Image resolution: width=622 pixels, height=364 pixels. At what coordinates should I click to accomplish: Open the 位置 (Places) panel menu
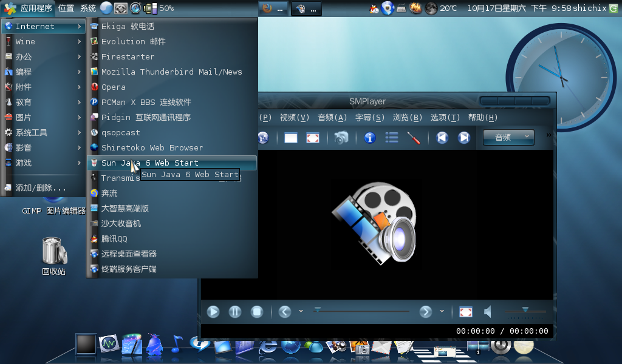point(66,8)
